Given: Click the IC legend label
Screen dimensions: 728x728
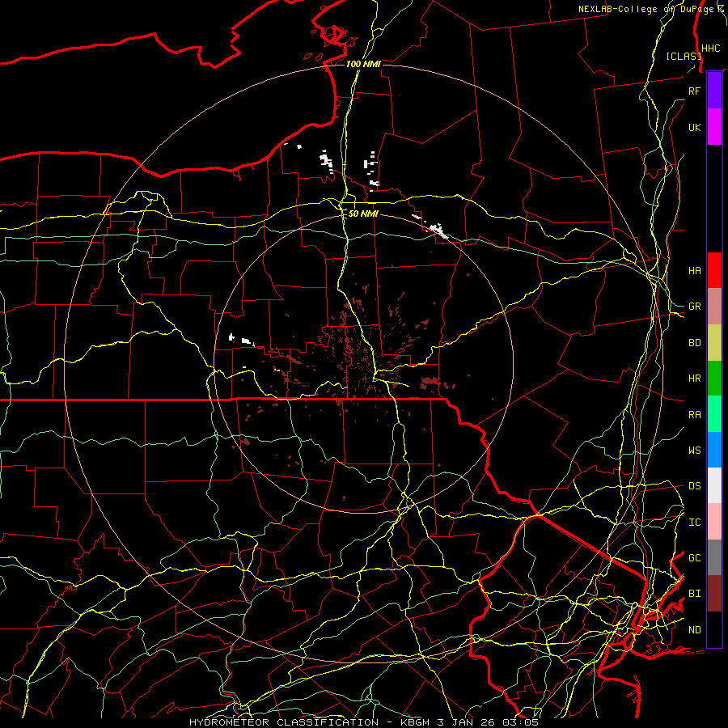Looking at the screenshot, I should pyautogui.click(x=694, y=523).
